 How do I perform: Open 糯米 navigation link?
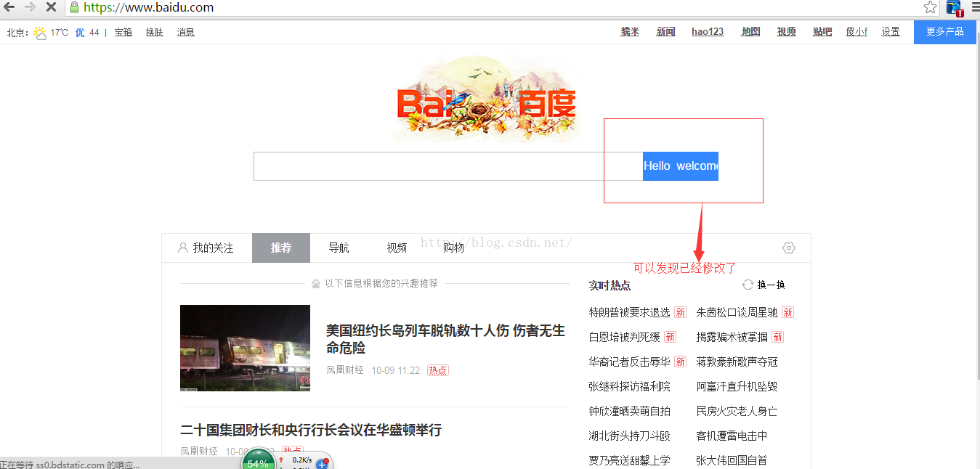click(630, 31)
